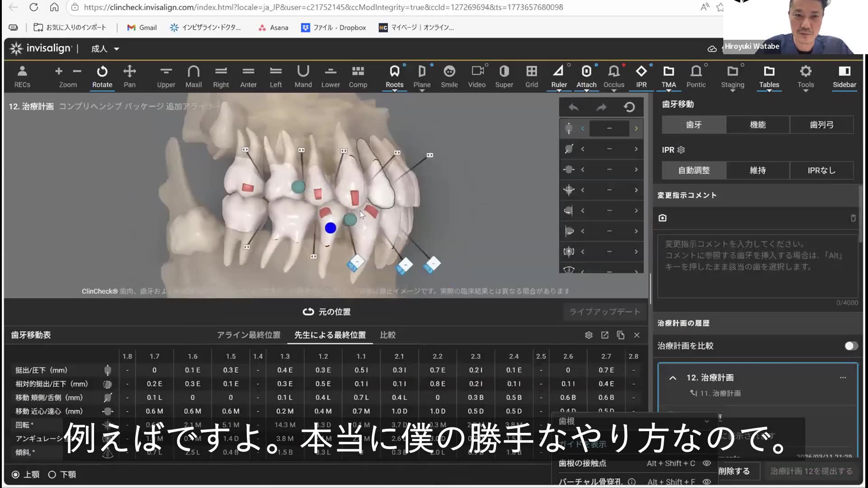Switch to the 比較 tab

point(387,335)
